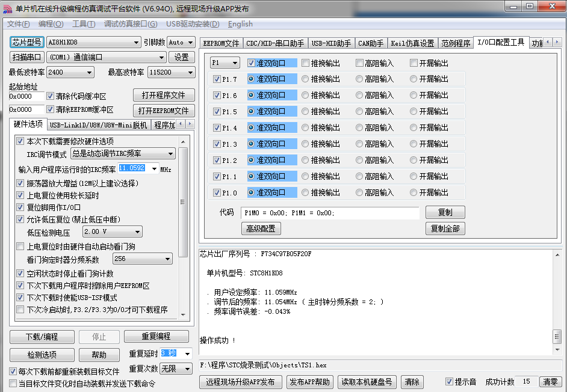This screenshot has width=567, height=392.
Task: Toggle 振荡器放大增益 option
Action: [x=20, y=183]
